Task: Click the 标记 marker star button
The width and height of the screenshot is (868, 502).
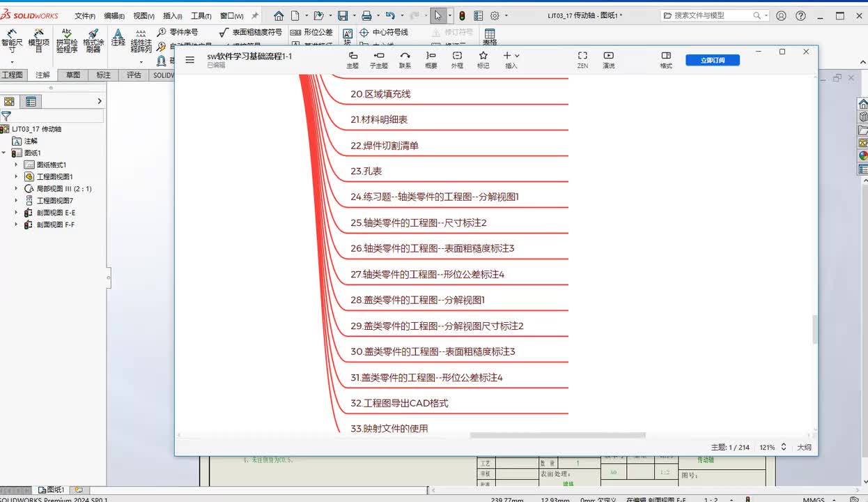Action: pos(483,60)
